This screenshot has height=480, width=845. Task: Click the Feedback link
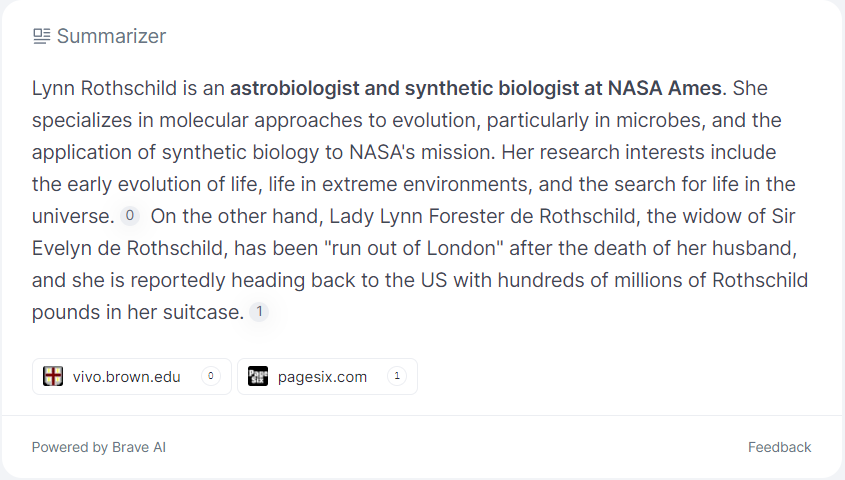click(x=779, y=447)
